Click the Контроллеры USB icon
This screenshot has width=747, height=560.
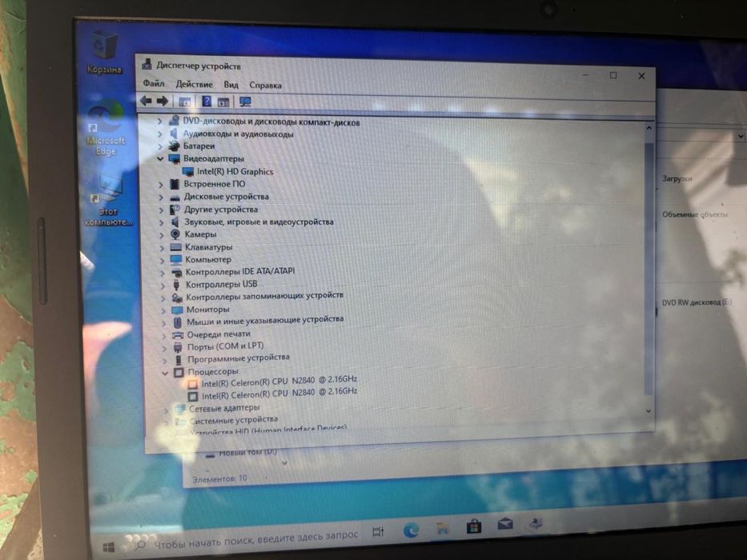coord(176,285)
